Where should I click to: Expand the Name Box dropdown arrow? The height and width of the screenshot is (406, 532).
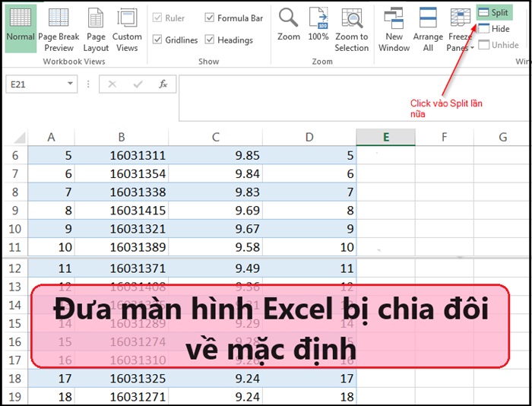70,84
